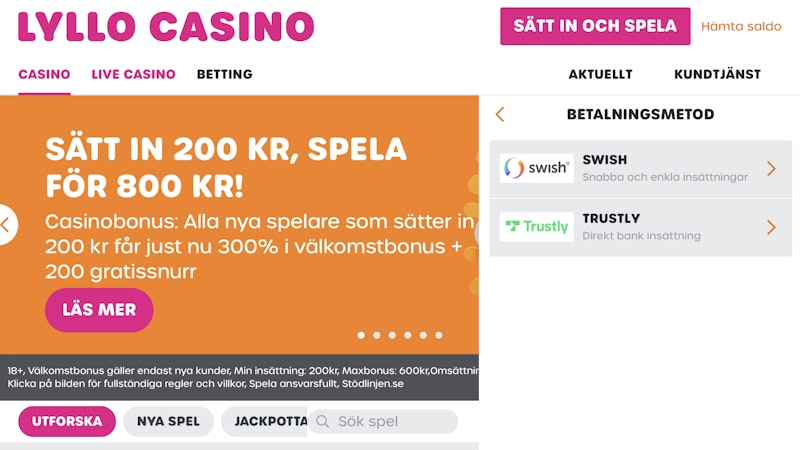The image size is (800, 450).
Task: Select the last carousel dot
Action: pyautogui.click(x=438, y=335)
